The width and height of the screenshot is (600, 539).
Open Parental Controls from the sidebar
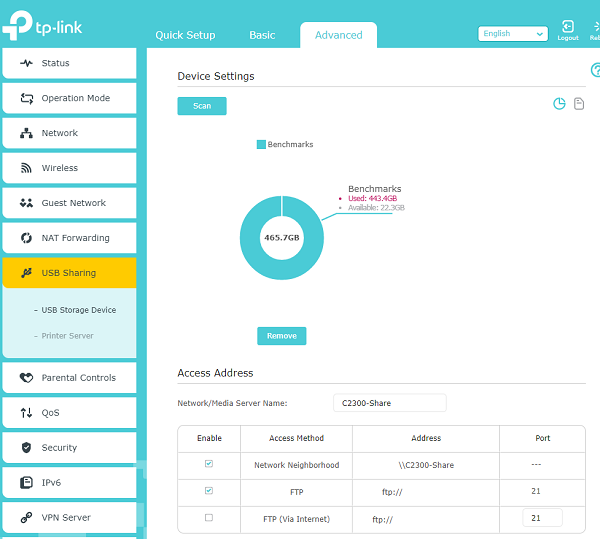tap(69, 378)
